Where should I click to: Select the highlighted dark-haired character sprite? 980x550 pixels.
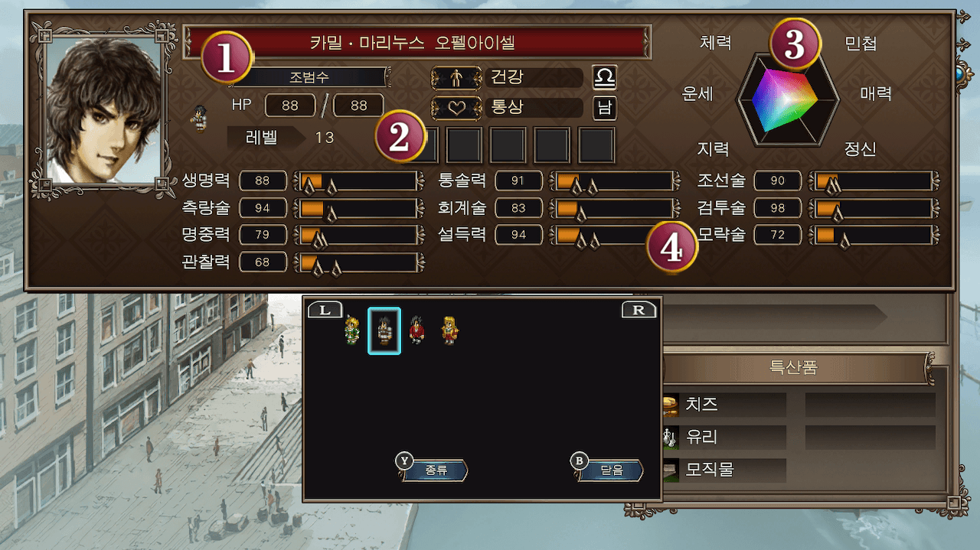(384, 330)
